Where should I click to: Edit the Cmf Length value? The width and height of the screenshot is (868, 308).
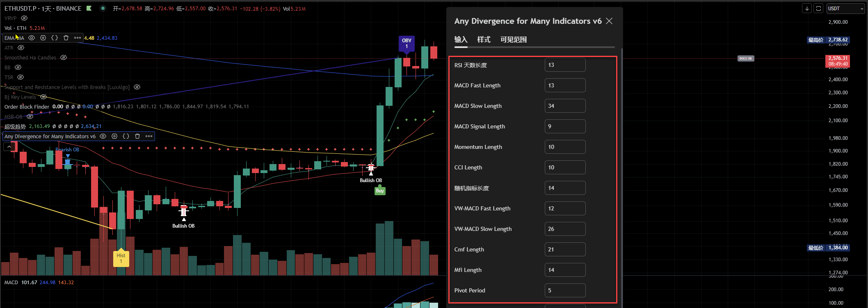tap(565, 249)
